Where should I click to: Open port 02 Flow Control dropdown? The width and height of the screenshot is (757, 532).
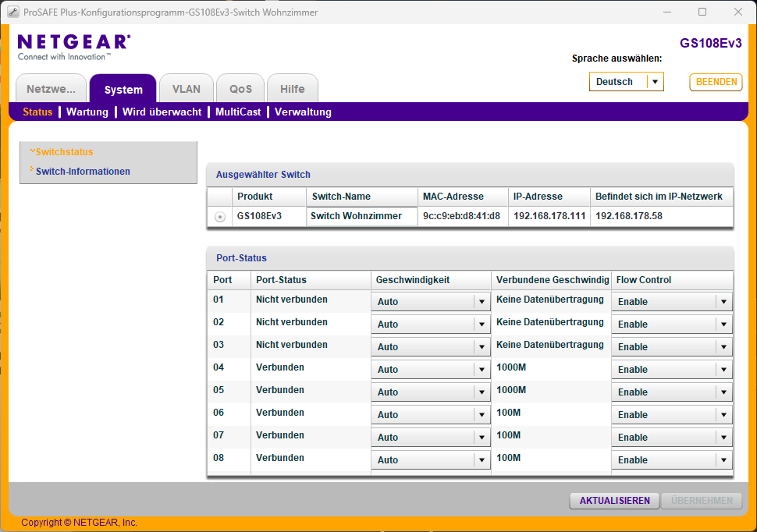[672, 325]
